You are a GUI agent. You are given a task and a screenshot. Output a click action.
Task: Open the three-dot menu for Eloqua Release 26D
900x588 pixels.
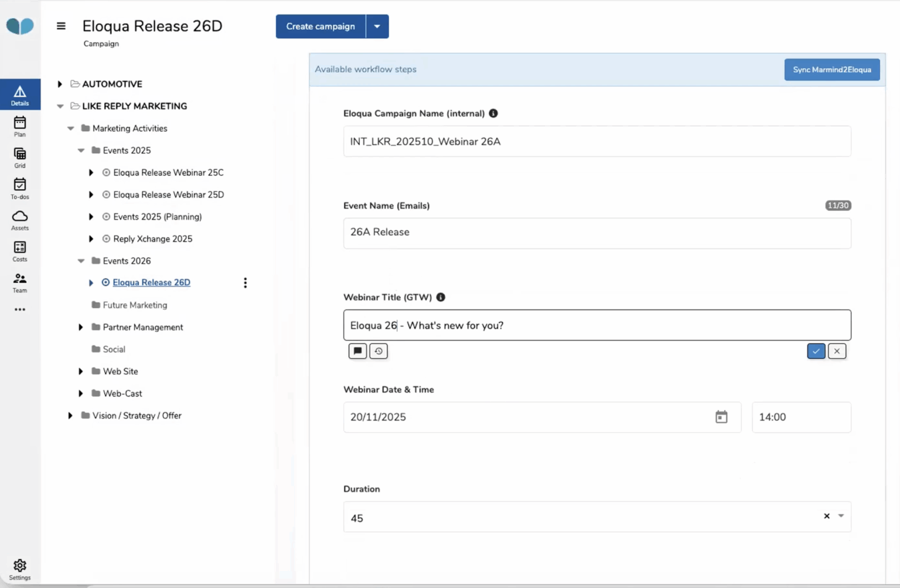click(x=245, y=282)
